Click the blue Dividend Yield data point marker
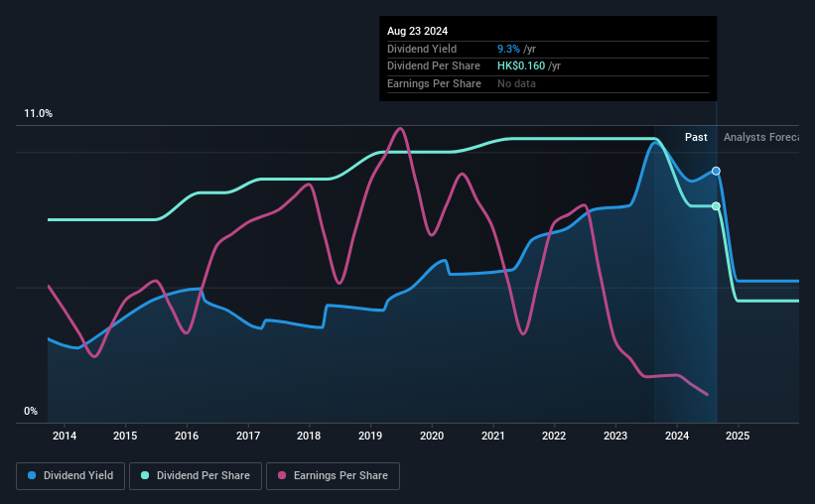 pos(716,171)
